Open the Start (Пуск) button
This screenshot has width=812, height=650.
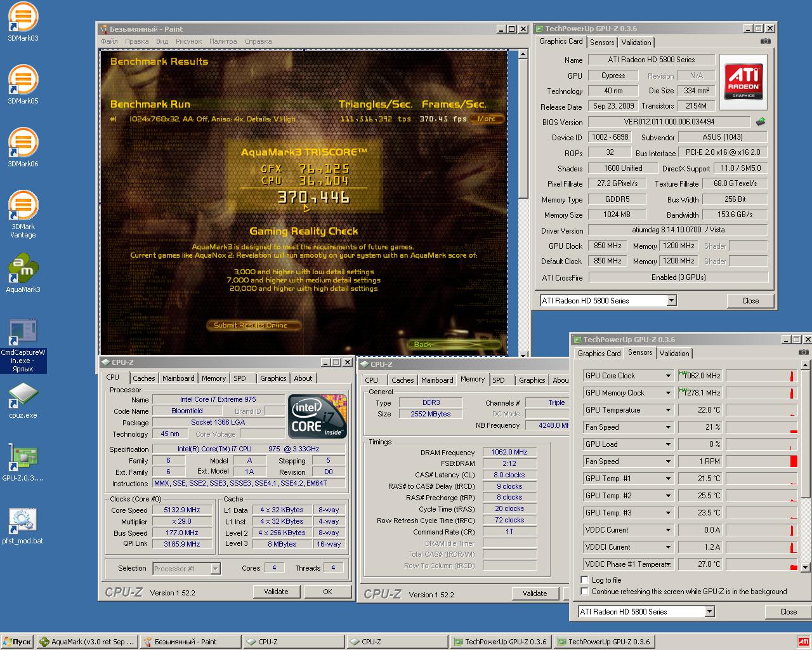(17, 641)
